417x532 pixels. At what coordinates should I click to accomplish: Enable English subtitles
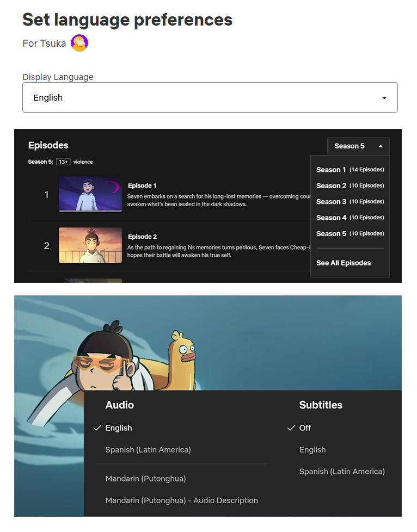click(x=312, y=450)
